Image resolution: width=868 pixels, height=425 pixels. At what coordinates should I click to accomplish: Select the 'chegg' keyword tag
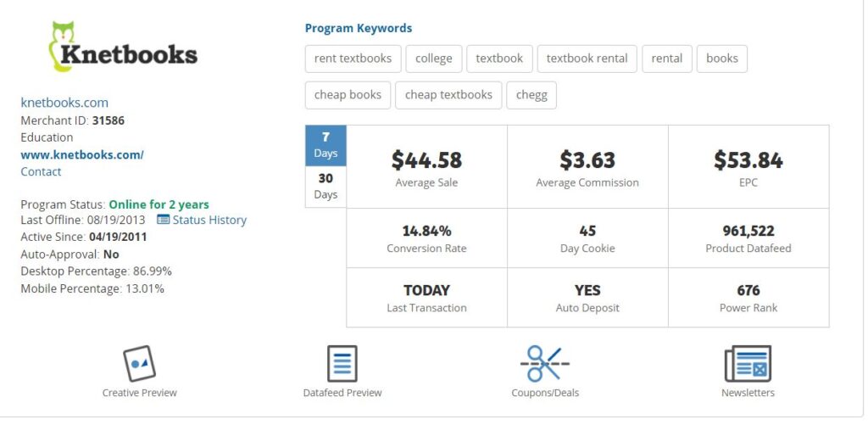point(531,95)
